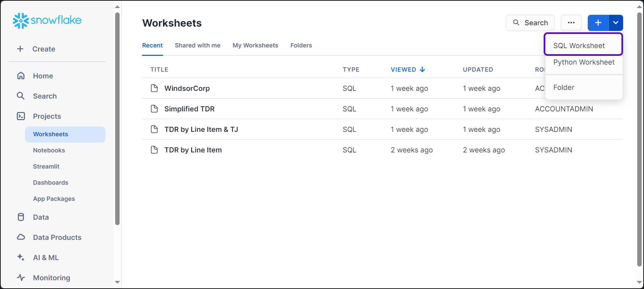Image resolution: width=644 pixels, height=289 pixels.
Task: Open Search via sidebar magnifier icon
Action: 21,96
